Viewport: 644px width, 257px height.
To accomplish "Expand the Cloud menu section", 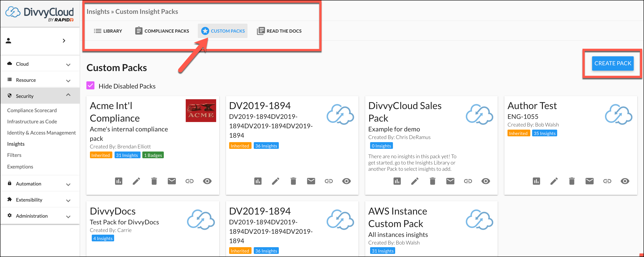I will pyautogui.click(x=40, y=64).
